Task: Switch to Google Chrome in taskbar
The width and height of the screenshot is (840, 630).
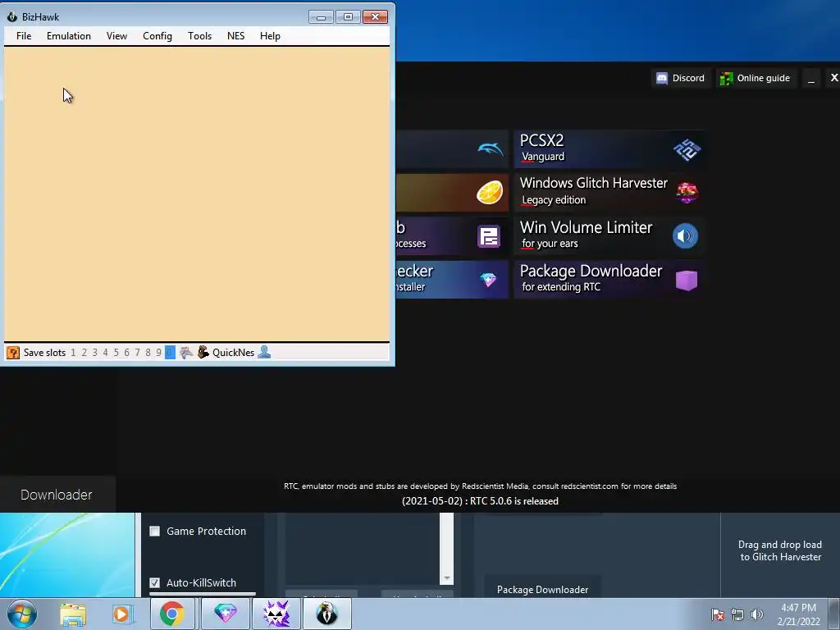Action: [172, 614]
